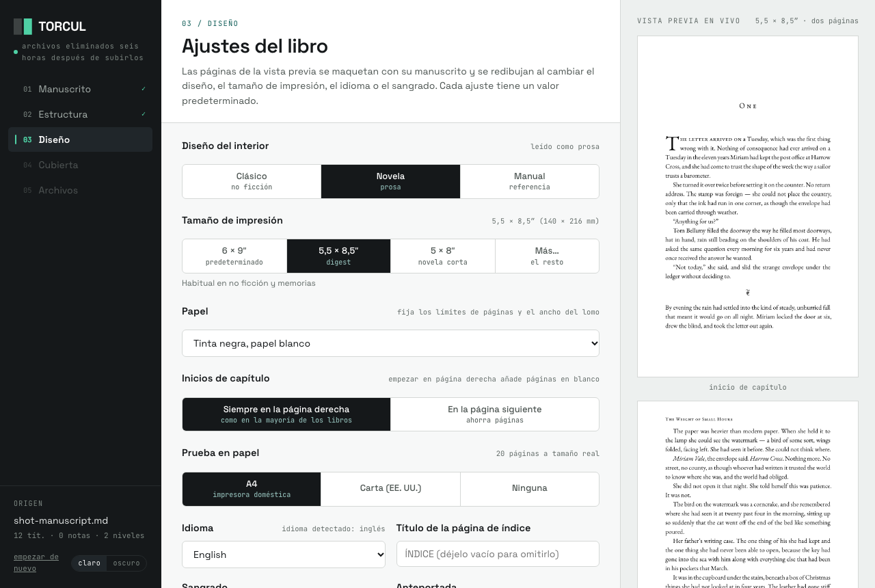Click the Ajustes del libro heading
Image resolution: width=875 pixels, height=588 pixels.
255,46
